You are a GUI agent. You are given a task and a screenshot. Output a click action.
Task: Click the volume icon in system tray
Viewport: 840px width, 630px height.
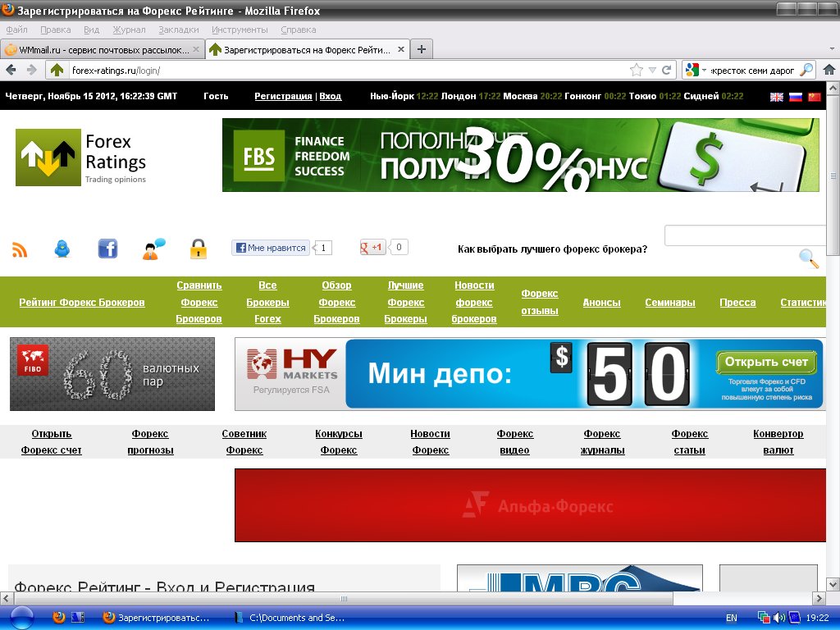point(780,618)
